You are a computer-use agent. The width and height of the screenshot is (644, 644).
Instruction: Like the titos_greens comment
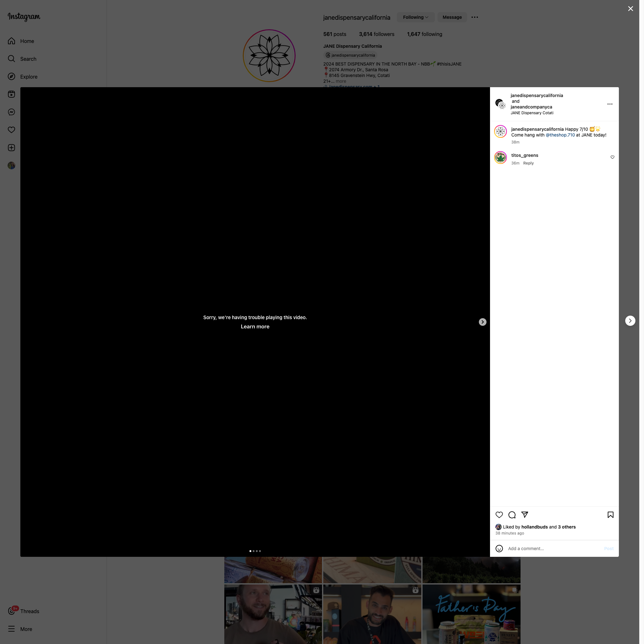612,157
